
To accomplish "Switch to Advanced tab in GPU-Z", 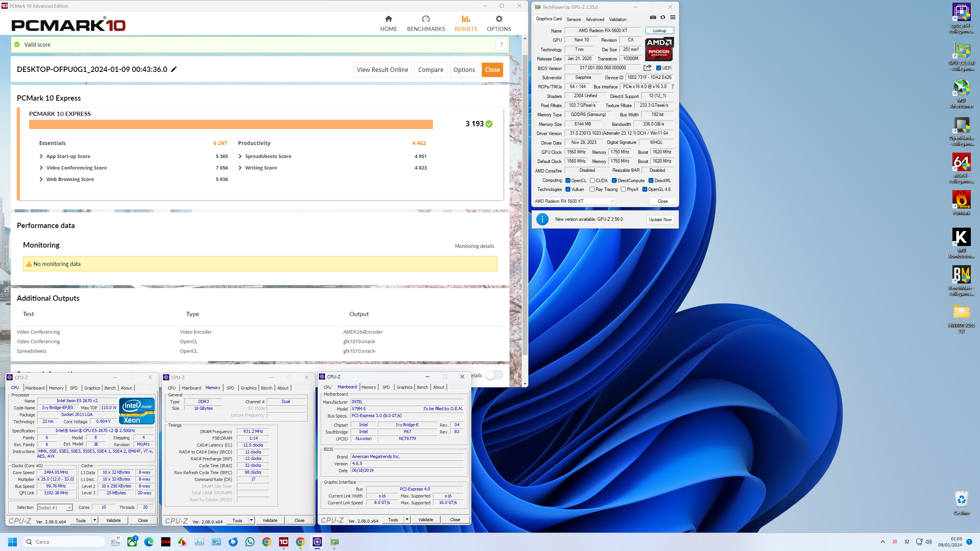I will (x=595, y=20).
